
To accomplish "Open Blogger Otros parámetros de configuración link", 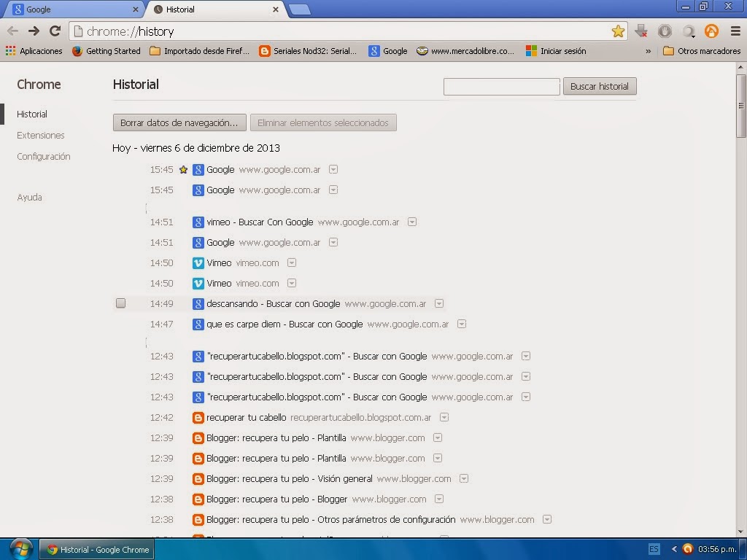I will 330,519.
